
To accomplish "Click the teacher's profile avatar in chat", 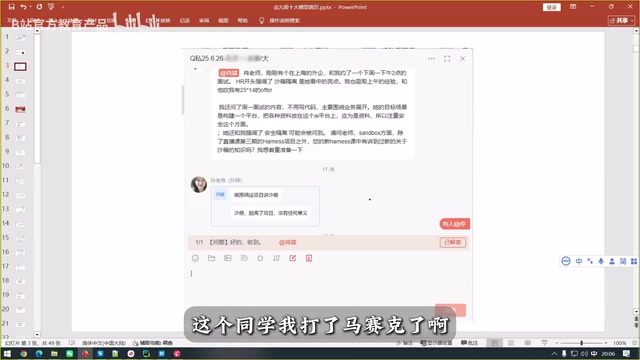I will click(x=199, y=184).
